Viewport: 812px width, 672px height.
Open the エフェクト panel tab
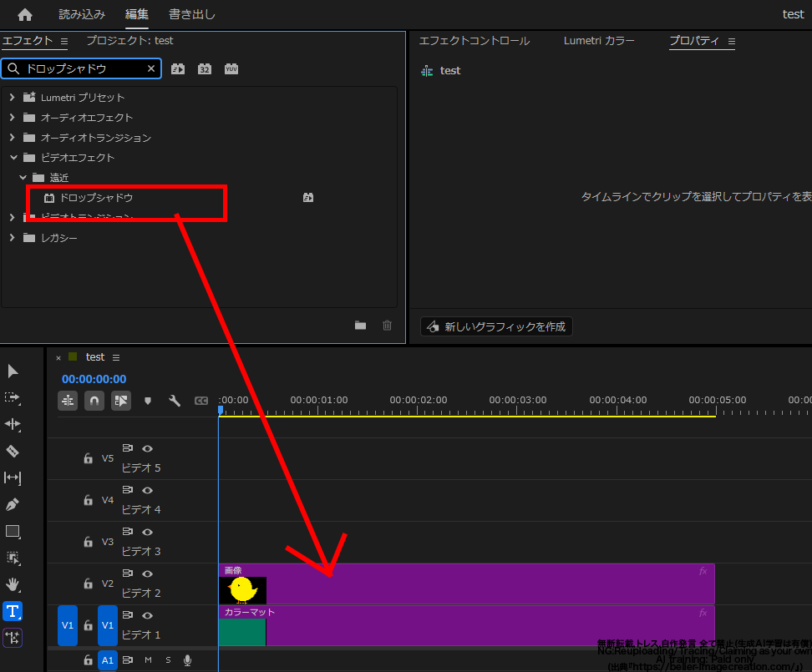[28, 41]
